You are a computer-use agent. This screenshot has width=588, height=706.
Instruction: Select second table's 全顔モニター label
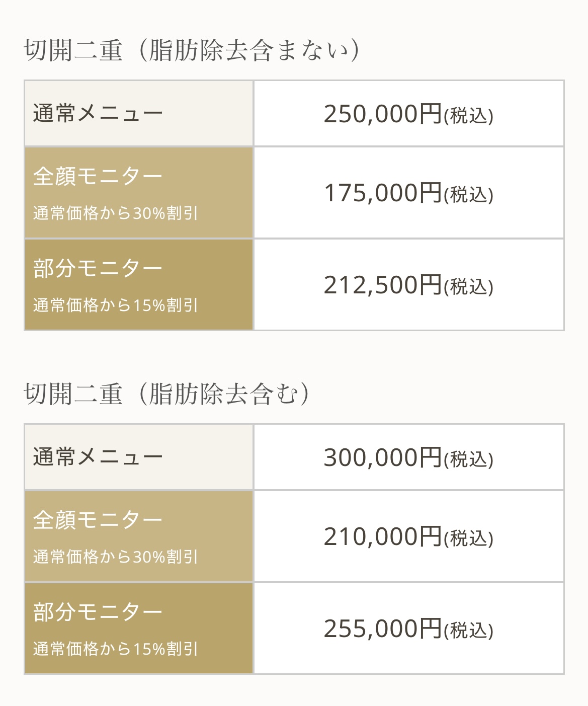[x=98, y=520]
